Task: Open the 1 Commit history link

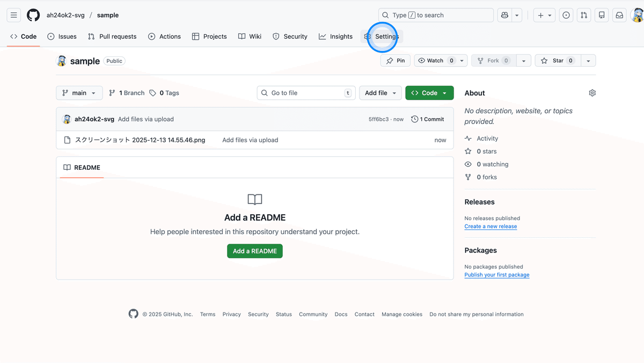Action: click(x=428, y=119)
